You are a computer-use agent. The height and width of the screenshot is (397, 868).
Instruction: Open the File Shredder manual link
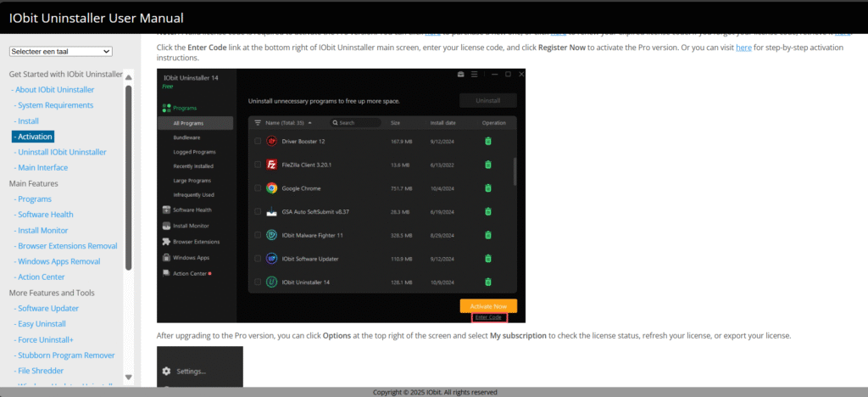click(39, 371)
